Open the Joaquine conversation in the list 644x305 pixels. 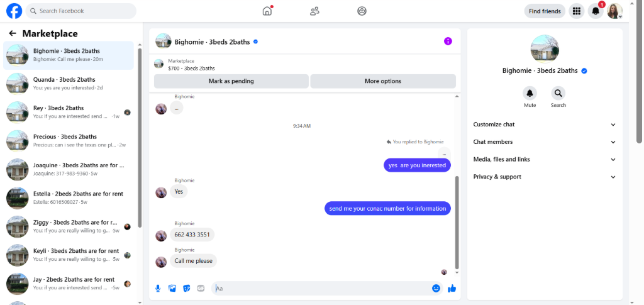tap(69, 169)
